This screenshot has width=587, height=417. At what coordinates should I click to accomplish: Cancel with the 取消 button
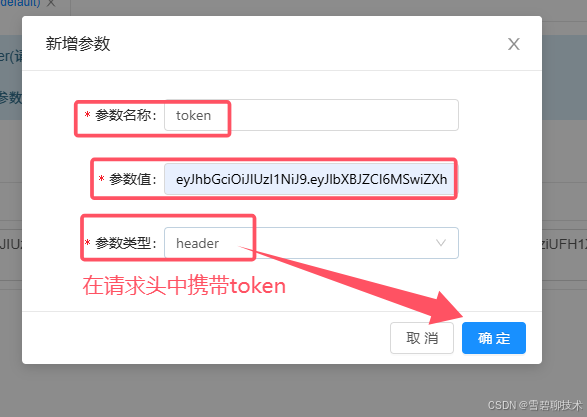click(422, 338)
